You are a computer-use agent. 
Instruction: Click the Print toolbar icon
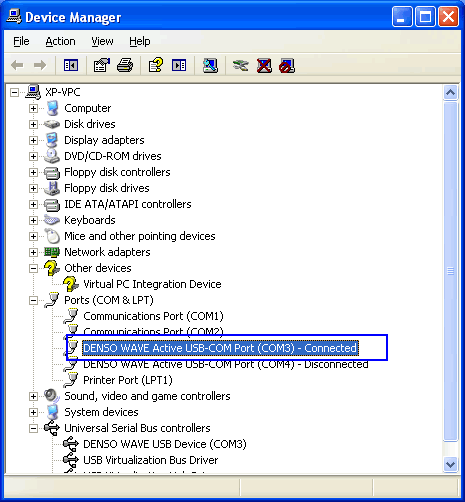click(x=125, y=65)
